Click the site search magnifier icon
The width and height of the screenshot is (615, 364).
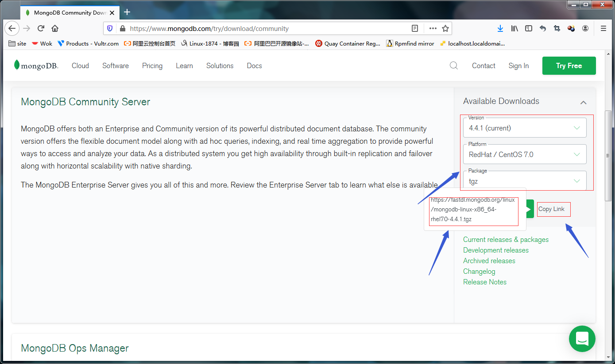pos(454,65)
